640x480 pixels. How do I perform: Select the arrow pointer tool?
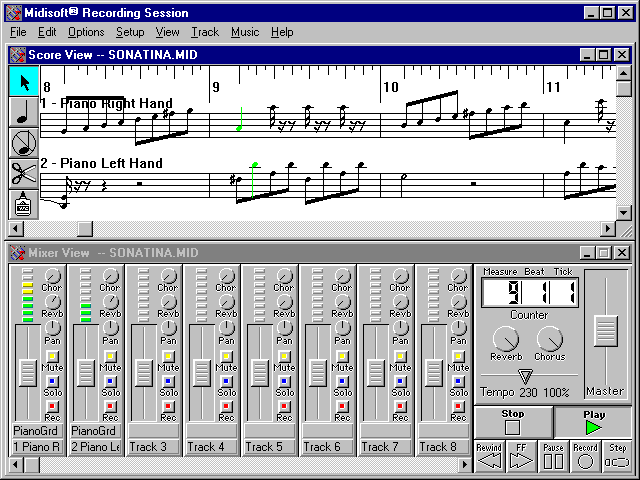click(x=24, y=82)
